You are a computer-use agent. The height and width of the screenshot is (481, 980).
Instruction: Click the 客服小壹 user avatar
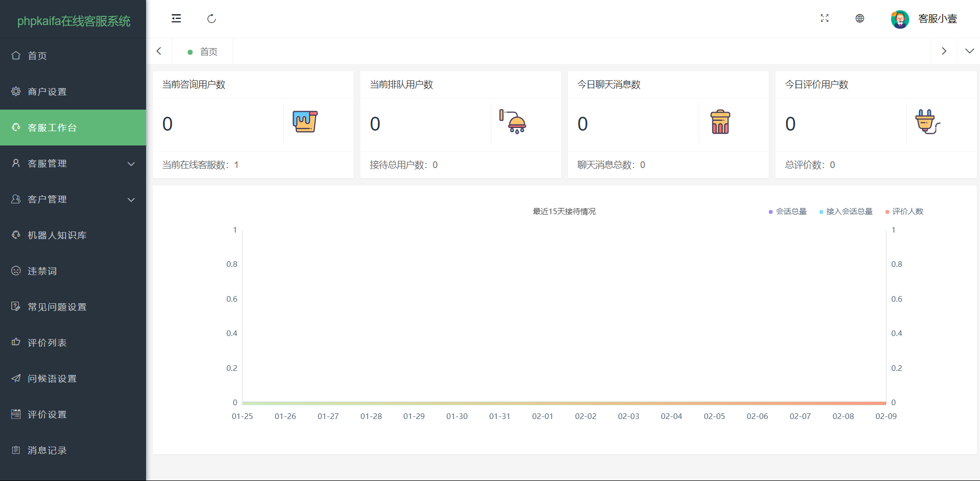[900, 19]
